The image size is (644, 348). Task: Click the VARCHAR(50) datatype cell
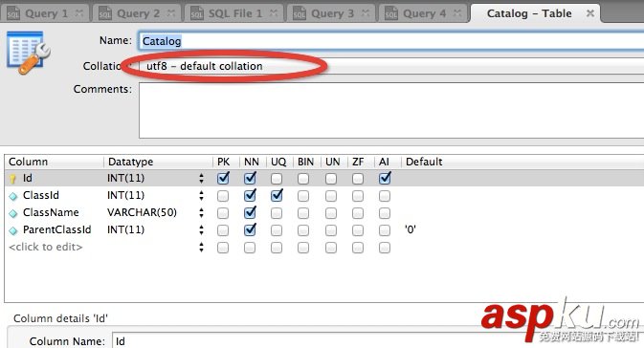pos(142,212)
